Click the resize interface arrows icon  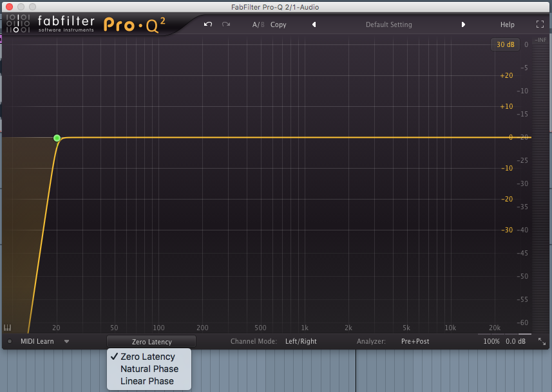(x=542, y=341)
